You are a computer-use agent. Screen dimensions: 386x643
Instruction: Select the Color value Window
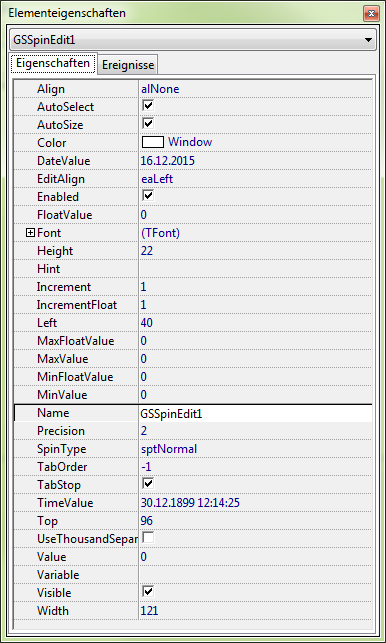(x=190, y=142)
